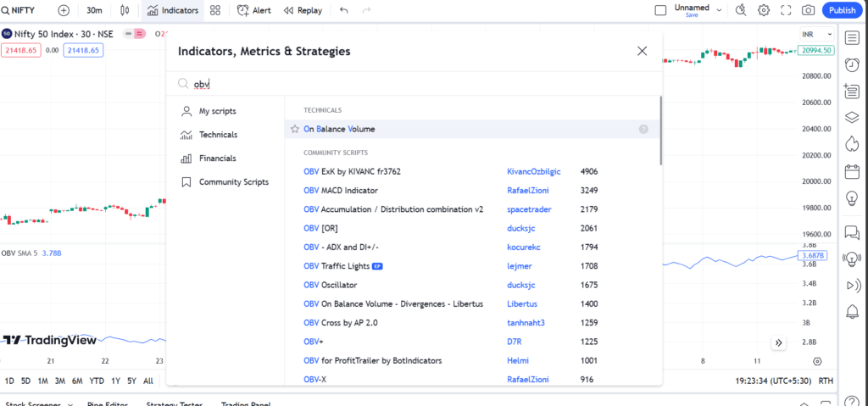Open indicator templates four-squares icon
The width and height of the screenshot is (868, 406).
[215, 10]
